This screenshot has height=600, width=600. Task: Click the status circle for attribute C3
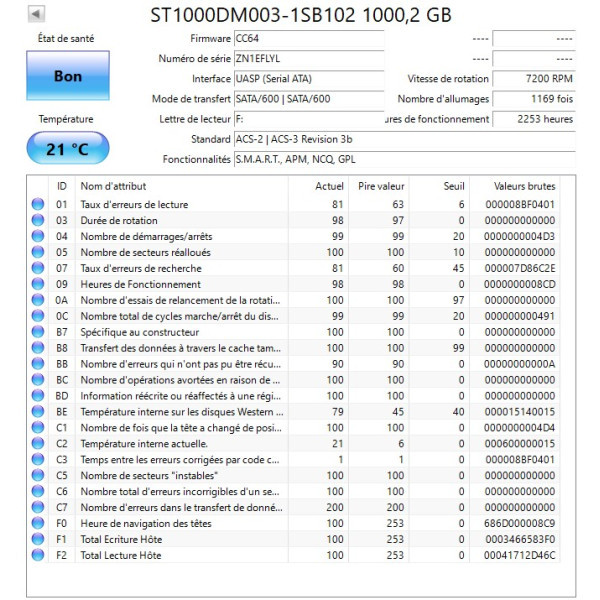point(38,459)
